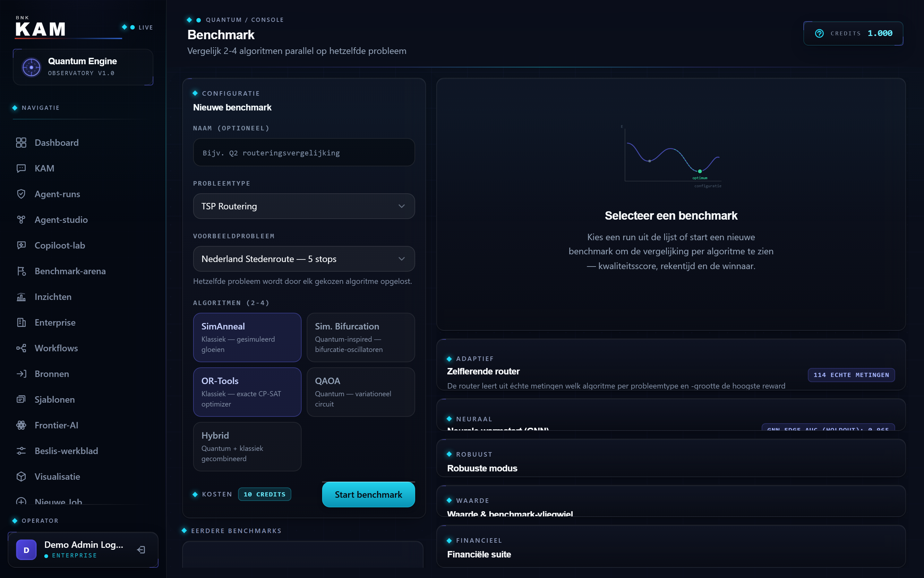Viewport: 924px width, 578px height.
Task: Click the Credits 1.000 balance button
Action: (853, 33)
